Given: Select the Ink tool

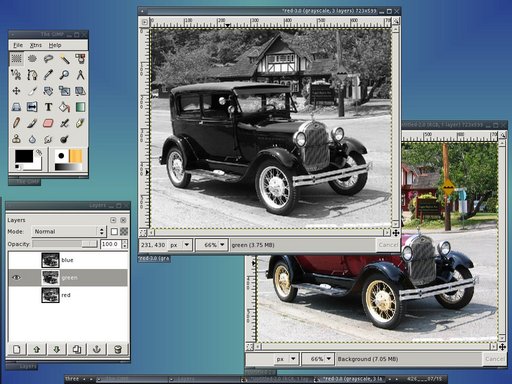Looking at the screenshot, I should [x=80, y=123].
